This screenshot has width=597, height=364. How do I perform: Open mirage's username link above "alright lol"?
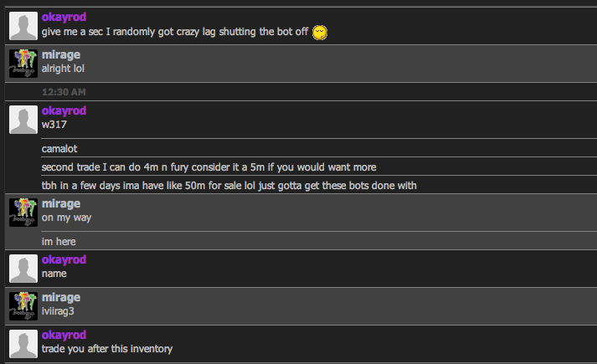[61, 54]
